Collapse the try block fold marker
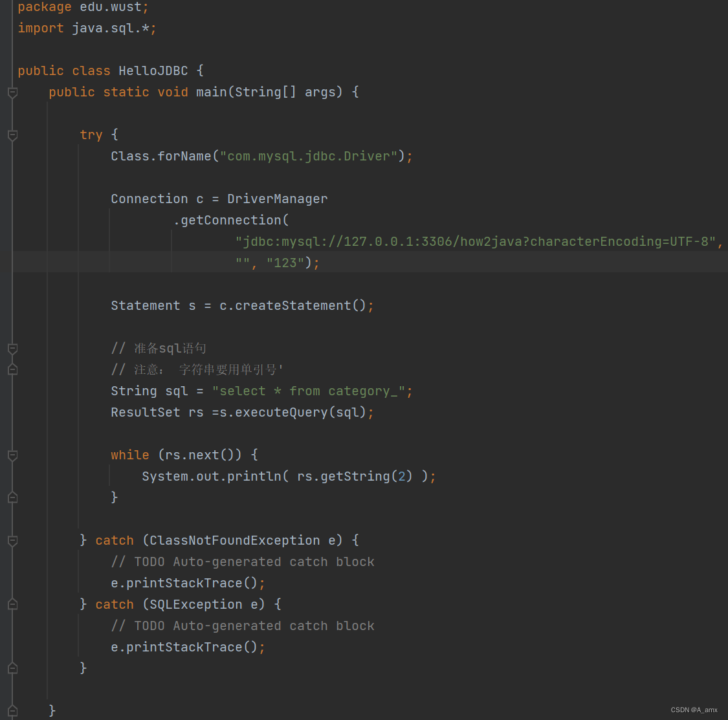This screenshot has height=720, width=728. [12, 135]
